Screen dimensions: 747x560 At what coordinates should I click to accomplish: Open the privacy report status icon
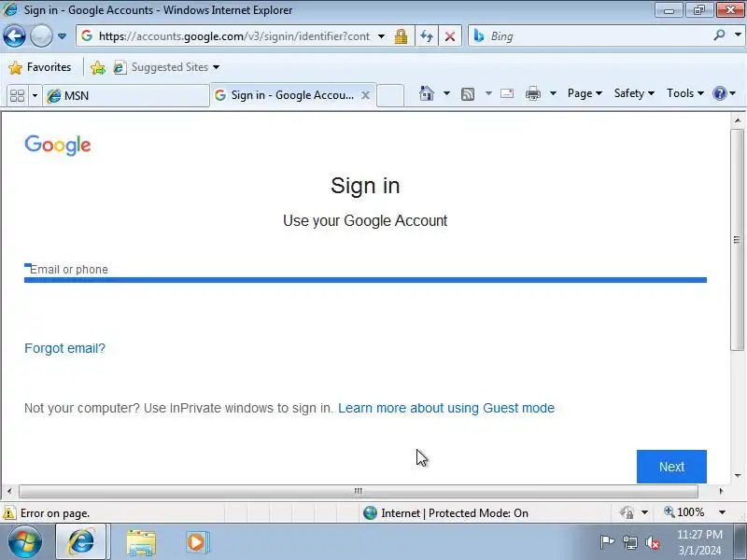[627, 512]
